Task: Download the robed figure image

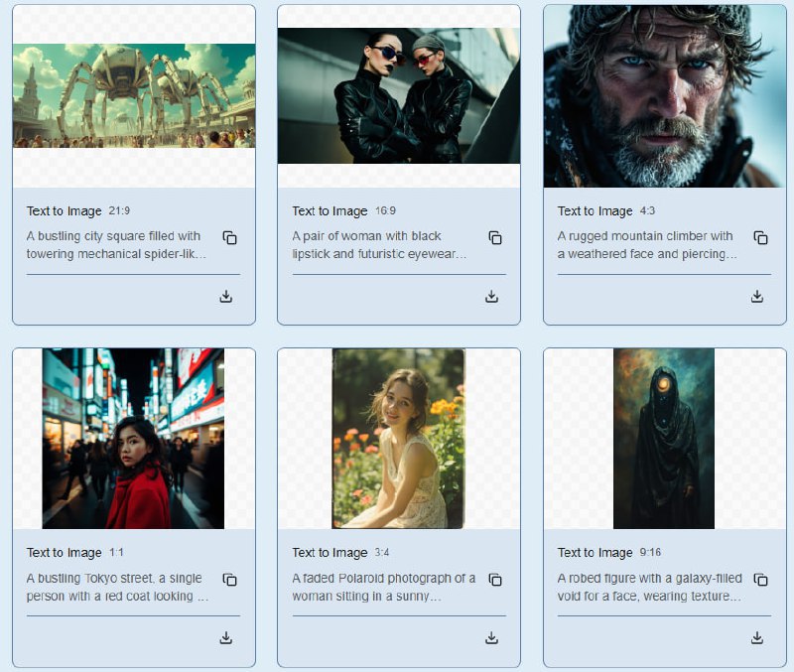Action: 757,638
